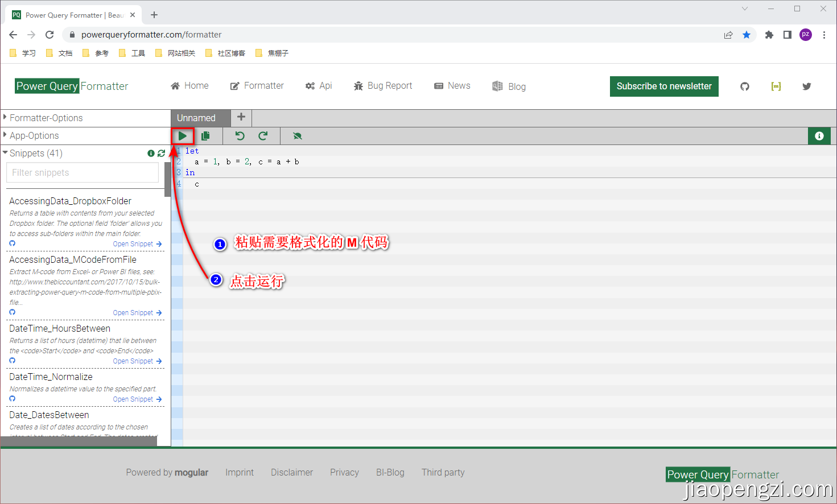Click the Snippets info icon
837x504 pixels.
[151, 153]
